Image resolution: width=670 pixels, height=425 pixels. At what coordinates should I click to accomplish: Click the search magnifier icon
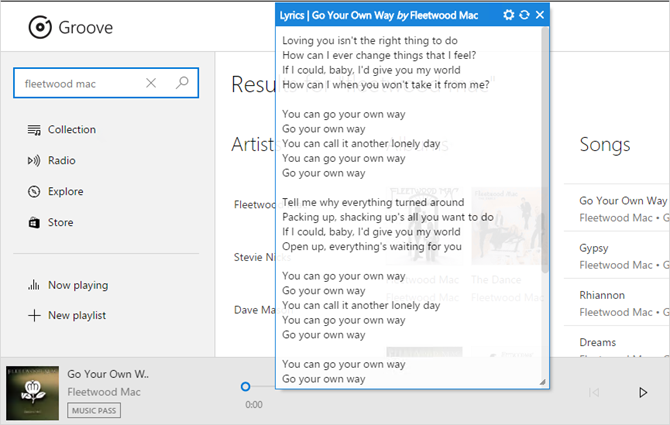[181, 84]
